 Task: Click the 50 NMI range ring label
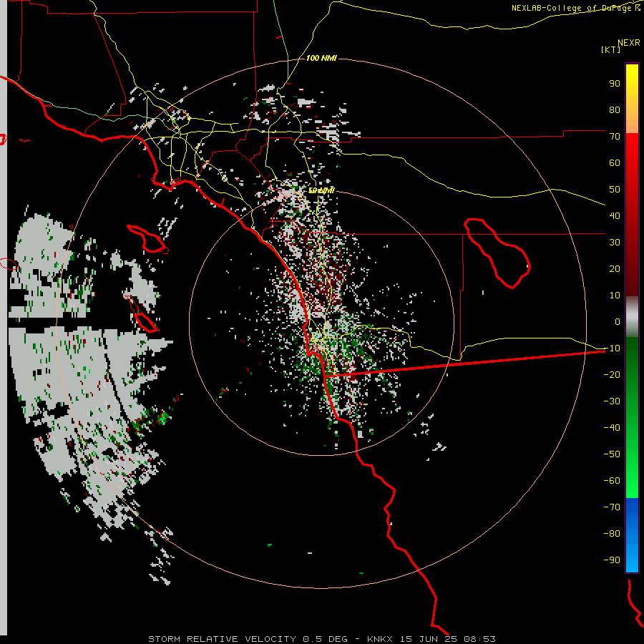(321, 190)
